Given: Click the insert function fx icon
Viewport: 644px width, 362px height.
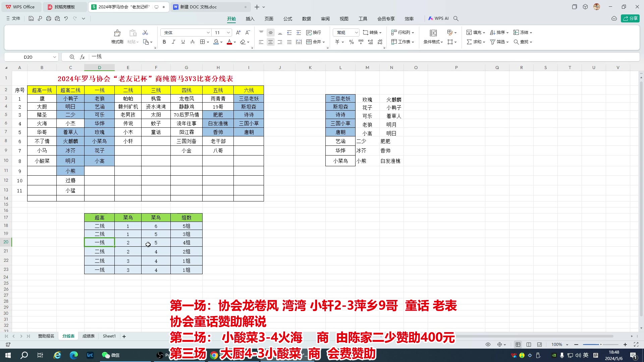Looking at the screenshot, I should coord(82,57).
